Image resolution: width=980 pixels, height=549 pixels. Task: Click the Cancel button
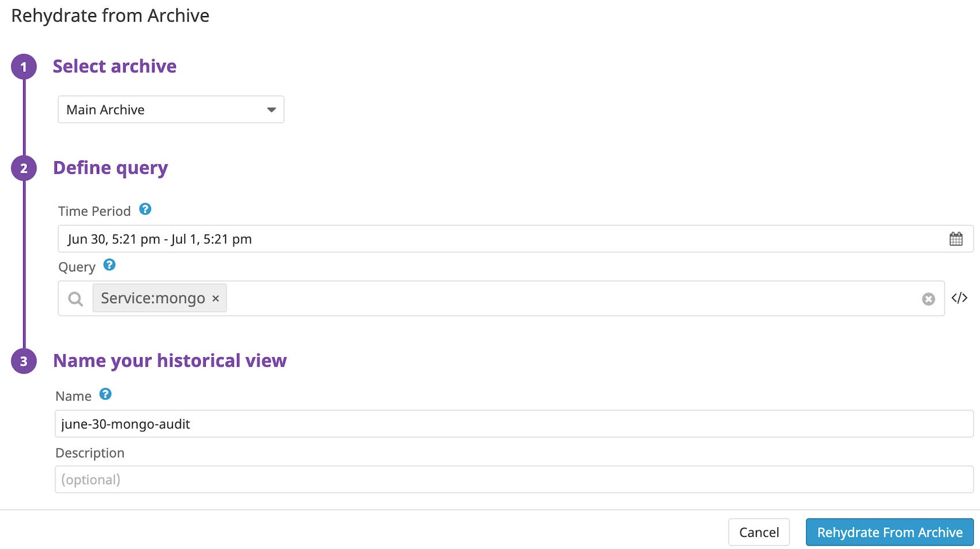(x=759, y=532)
